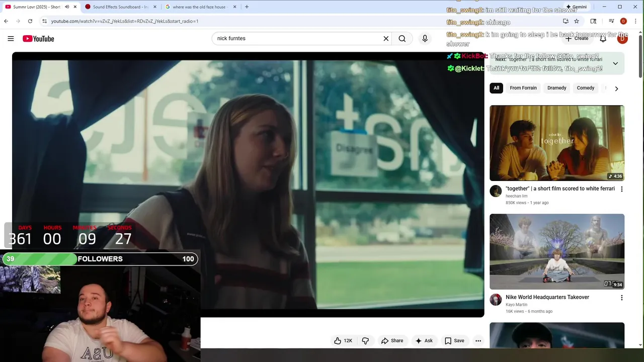Click the Ask button
The width and height of the screenshot is (644, 362).
[x=424, y=341]
